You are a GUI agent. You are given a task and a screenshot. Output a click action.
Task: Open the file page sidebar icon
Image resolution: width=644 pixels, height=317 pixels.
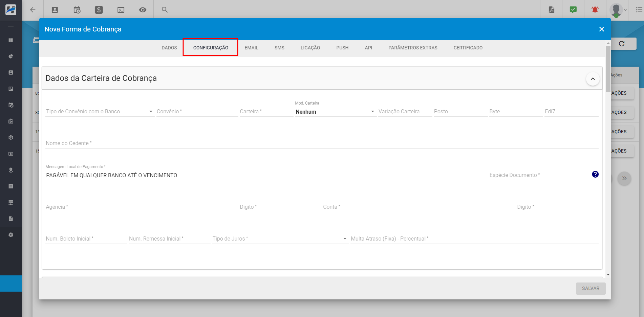(x=11, y=219)
